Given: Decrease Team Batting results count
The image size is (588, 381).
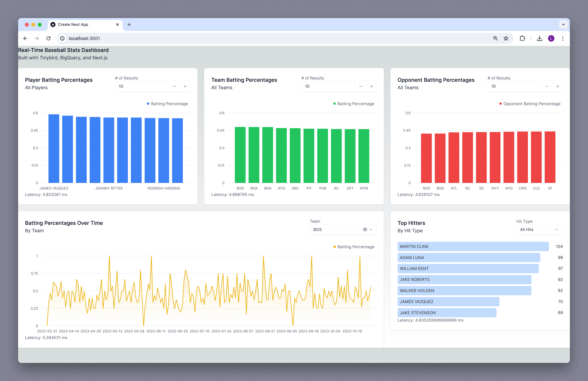Looking at the screenshot, I should tap(360, 86).
